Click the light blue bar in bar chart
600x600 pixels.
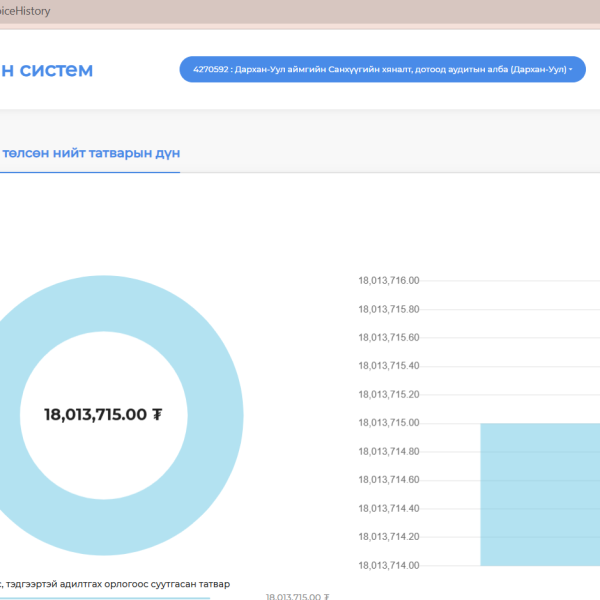pos(540,494)
